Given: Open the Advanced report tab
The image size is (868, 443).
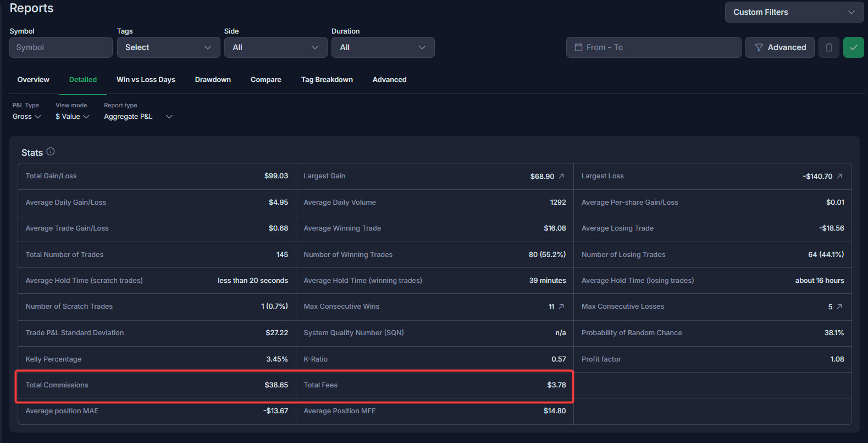Looking at the screenshot, I should pyautogui.click(x=390, y=80).
